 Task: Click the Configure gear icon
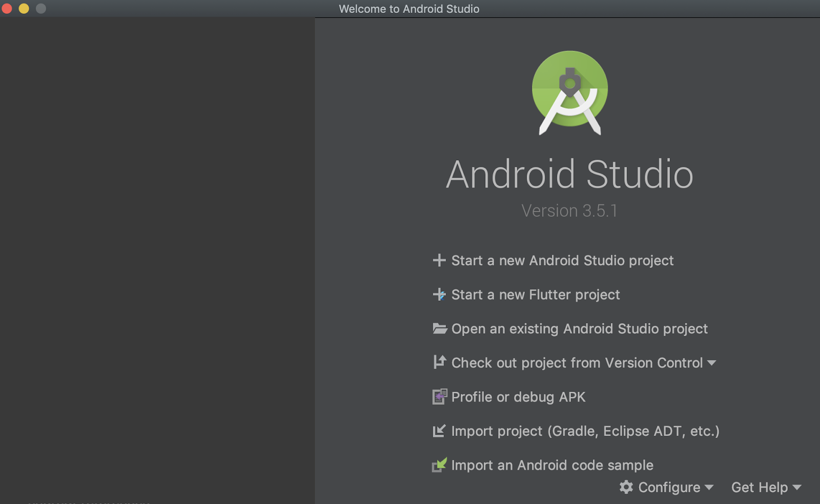(626, 487)
